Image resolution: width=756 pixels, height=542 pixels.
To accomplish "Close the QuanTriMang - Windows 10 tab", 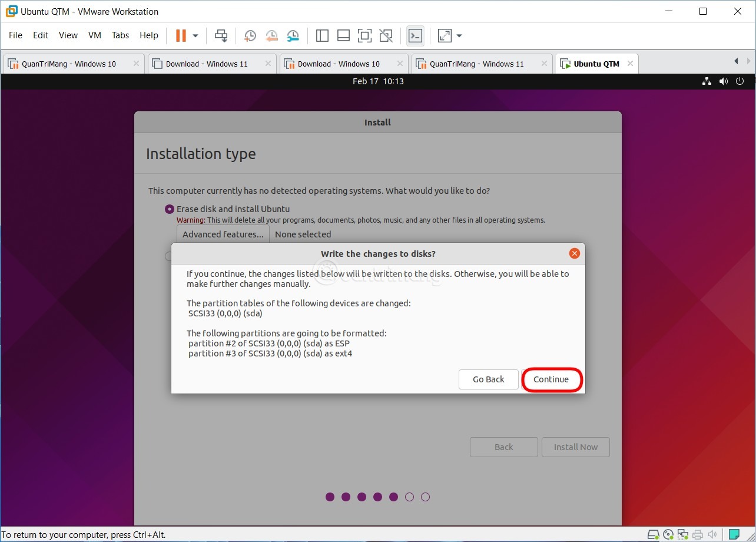I will [x=136, y=64].
